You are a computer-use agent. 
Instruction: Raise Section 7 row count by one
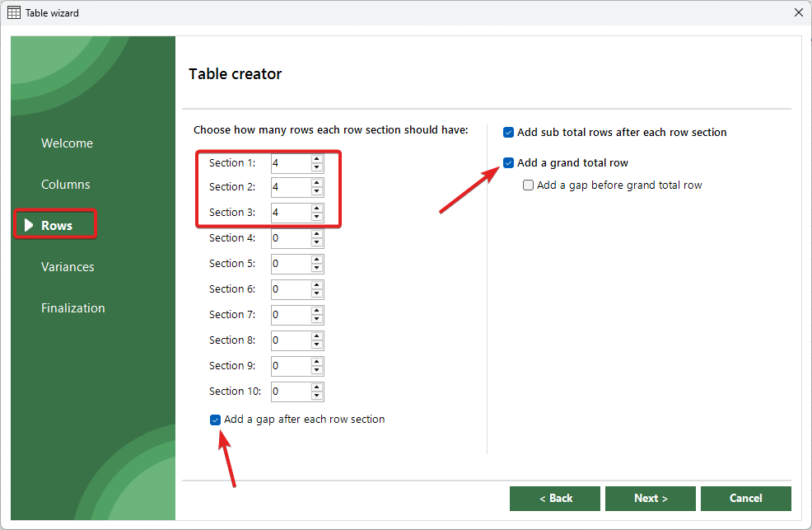316,310
